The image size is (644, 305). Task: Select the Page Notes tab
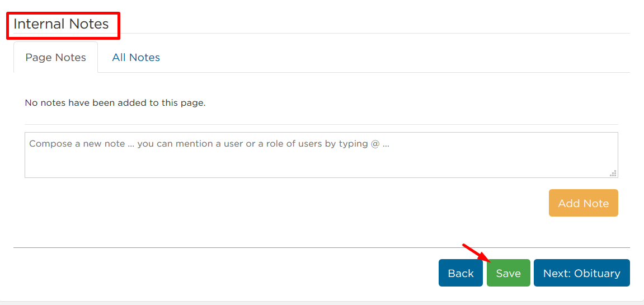[55, 58]
